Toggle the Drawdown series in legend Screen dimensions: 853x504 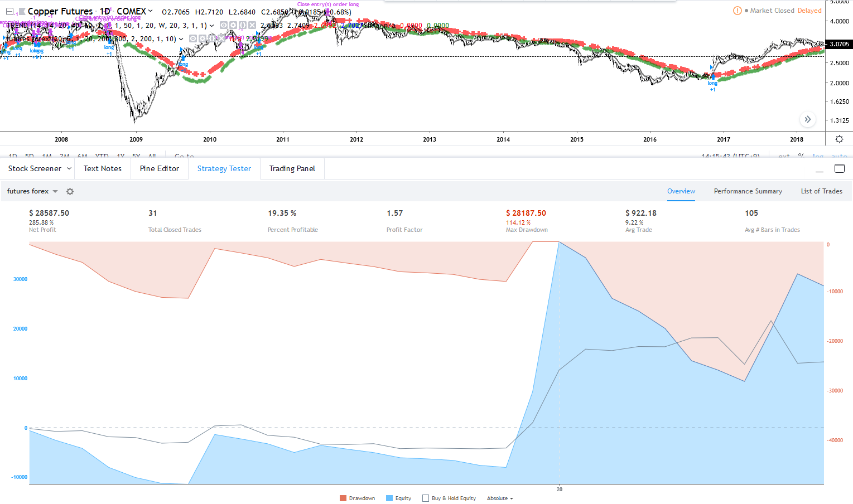(357, 498)
